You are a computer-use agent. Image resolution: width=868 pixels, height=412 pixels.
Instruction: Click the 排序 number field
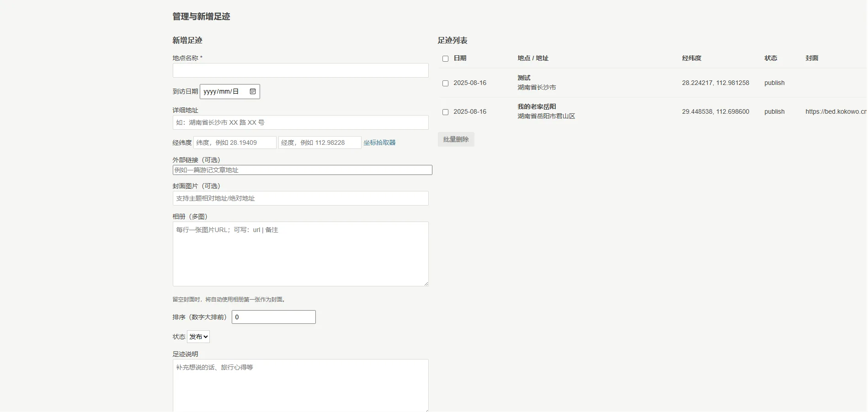coord(273,317)
